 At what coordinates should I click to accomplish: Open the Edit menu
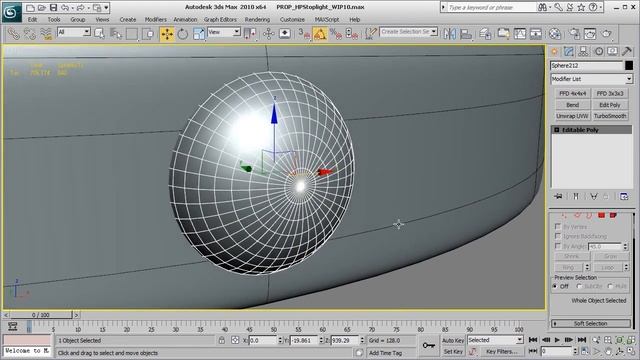click(32, 19)
